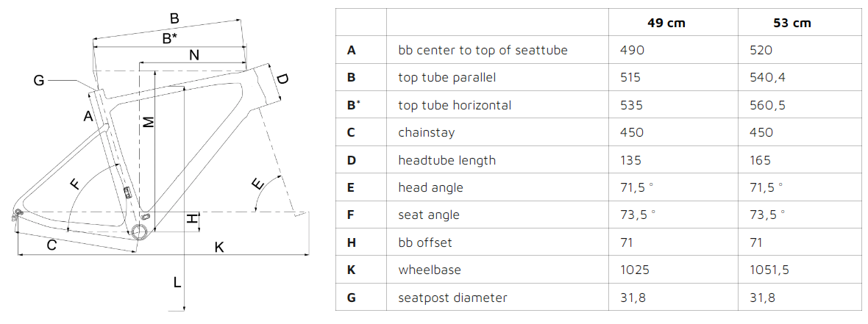868x324 pixels.
Task: Select the 'bb center to top of seattube' row label
Action: (x=483, y=50)
